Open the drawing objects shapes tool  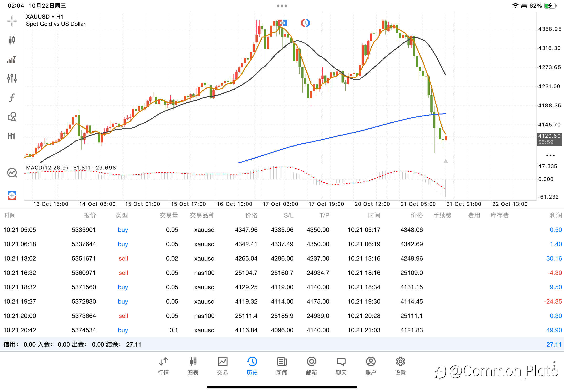tap(12, 117)
